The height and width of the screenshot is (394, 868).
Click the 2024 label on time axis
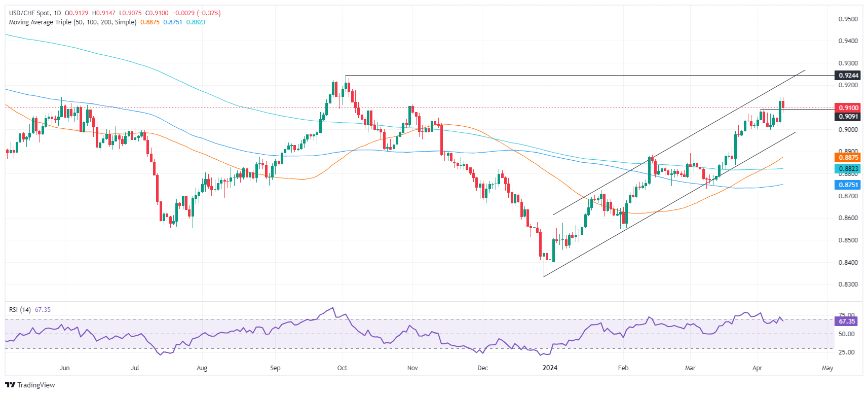(x=550, y=368)
